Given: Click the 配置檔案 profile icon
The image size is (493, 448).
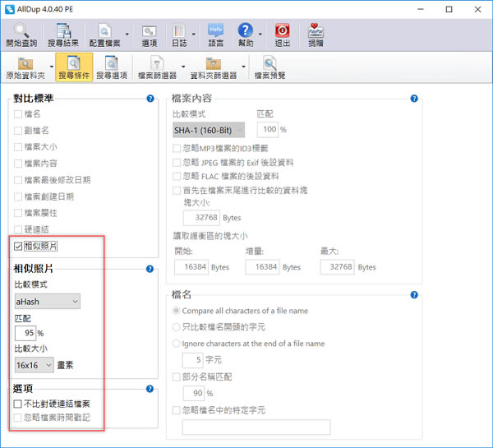Looking at the screenshot, I should 106,32.
